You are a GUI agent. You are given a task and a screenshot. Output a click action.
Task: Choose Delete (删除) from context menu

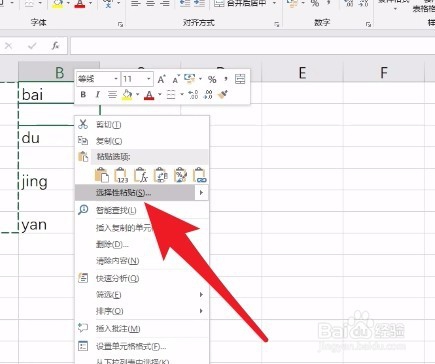tap(142, 244)
